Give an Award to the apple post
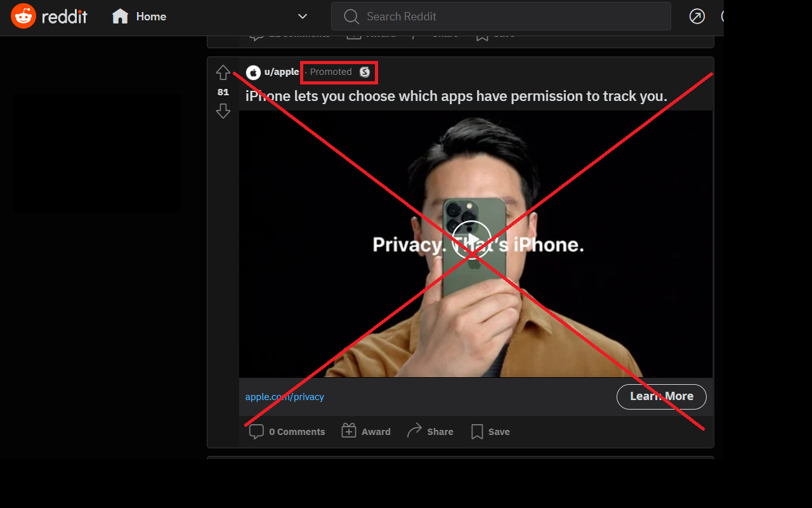This screenshot has width=812, height=508. click(366, 432)
